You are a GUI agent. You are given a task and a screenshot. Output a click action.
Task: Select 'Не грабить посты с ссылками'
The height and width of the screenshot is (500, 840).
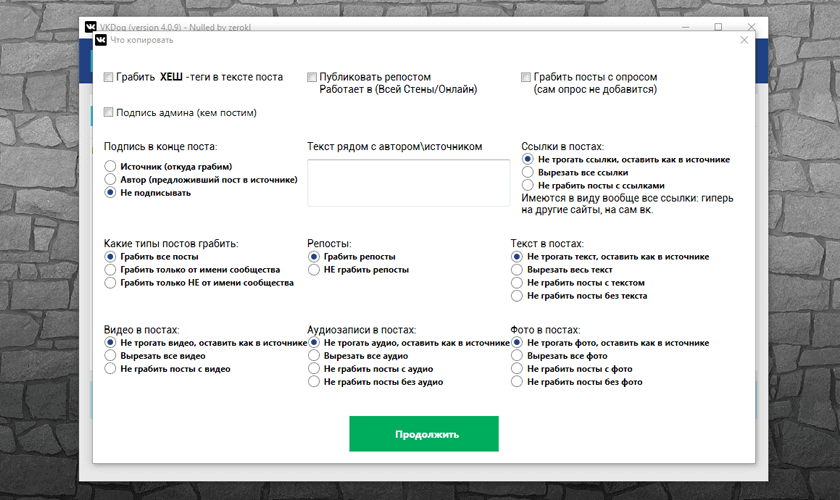tap(528, 185)
